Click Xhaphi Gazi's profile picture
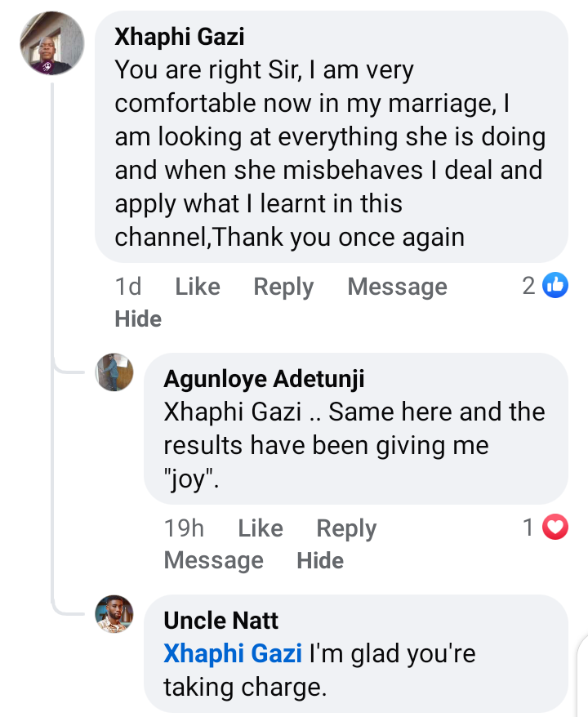Screen dimensions: 588x717 pyautogui.click(x=51, y=43)
